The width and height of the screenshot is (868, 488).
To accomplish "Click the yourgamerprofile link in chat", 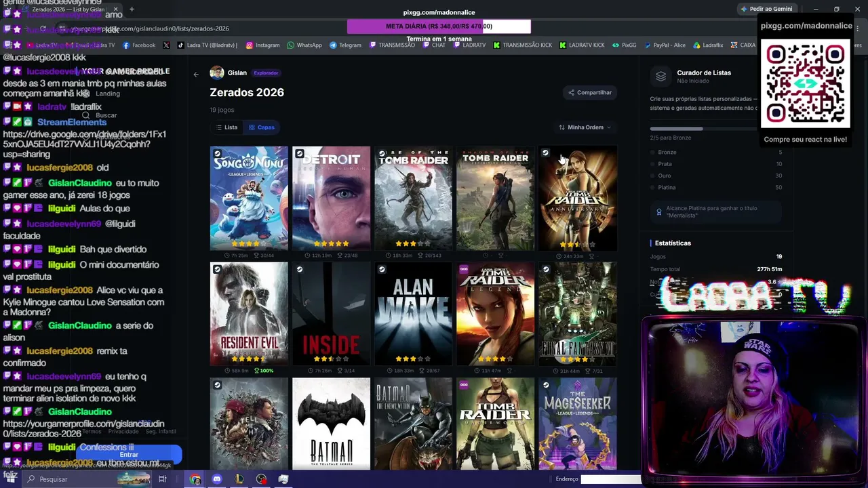I will pyautogui.click(x=83, y=429).
